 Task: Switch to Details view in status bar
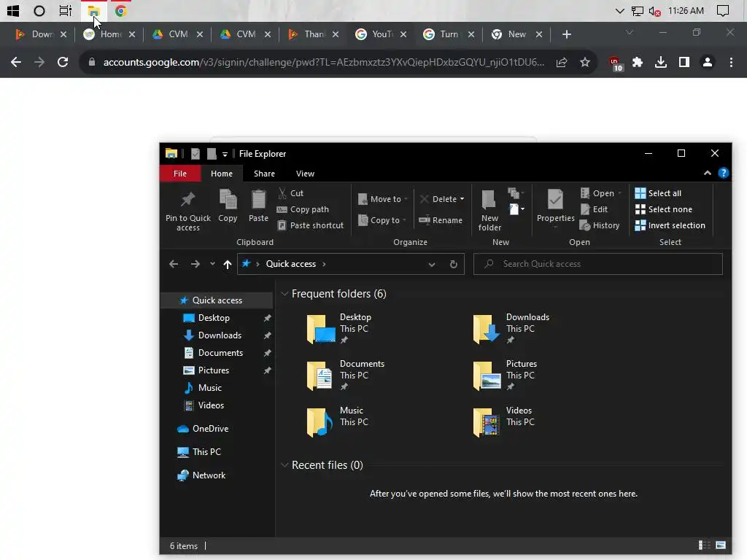[x=705, y=545]
